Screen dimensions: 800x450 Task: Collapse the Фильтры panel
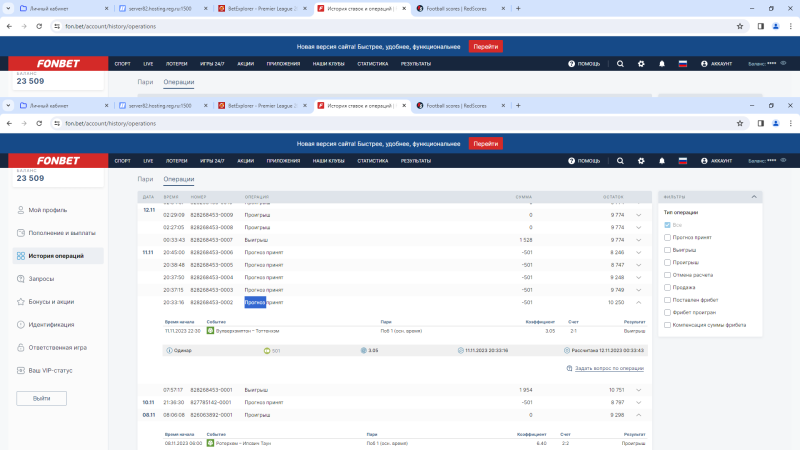[x=754, y=197]
